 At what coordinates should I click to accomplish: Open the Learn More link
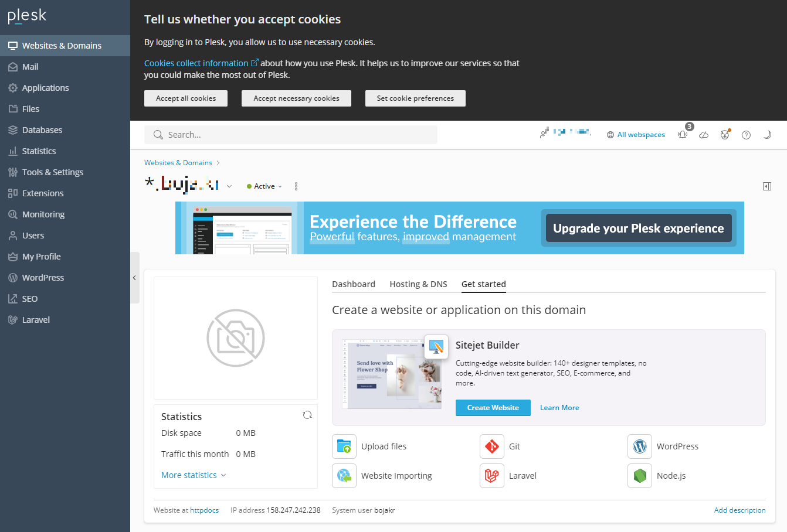coord(559,408)
